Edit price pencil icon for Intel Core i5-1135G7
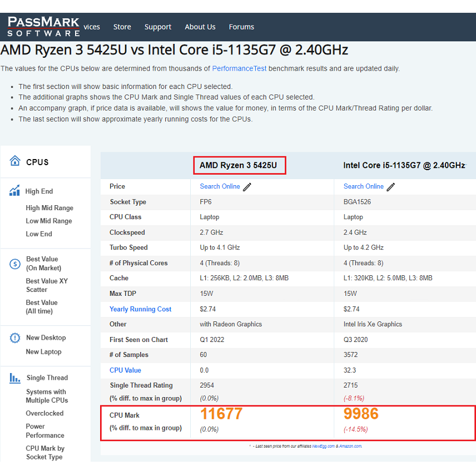Screen dimensions: 476x476 tap(391, 187)
